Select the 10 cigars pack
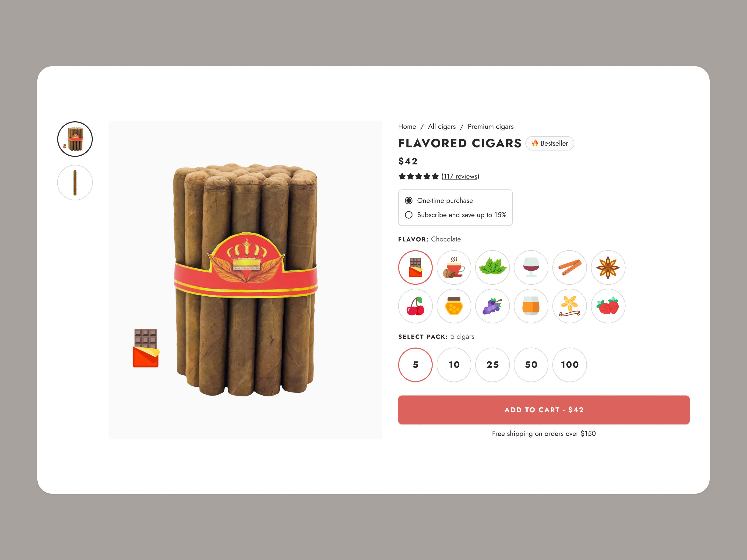The width and height of the screenshot is (747, 560). (x=454, y=364)
